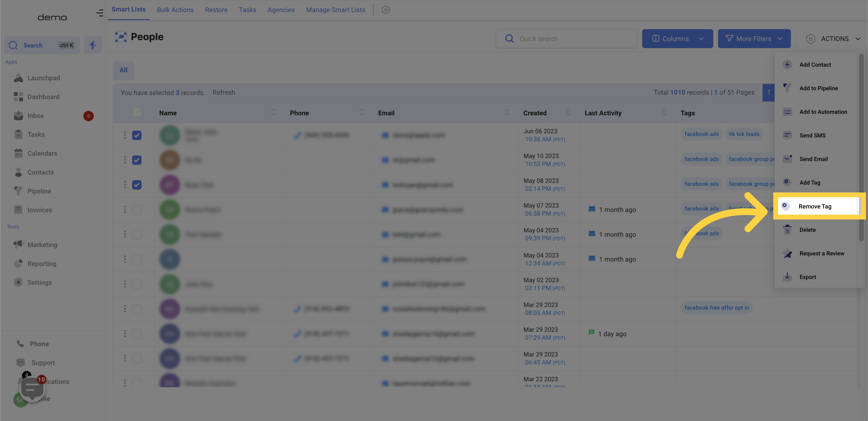The image size is (868, 421).
Task: Click the Send SMS message icon
Action: 787,135
